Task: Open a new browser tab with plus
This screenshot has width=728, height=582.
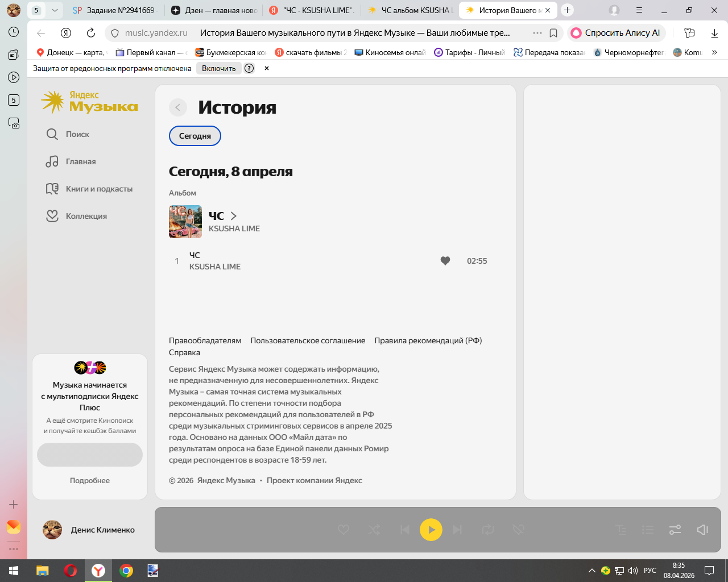Action: point(567,10)
